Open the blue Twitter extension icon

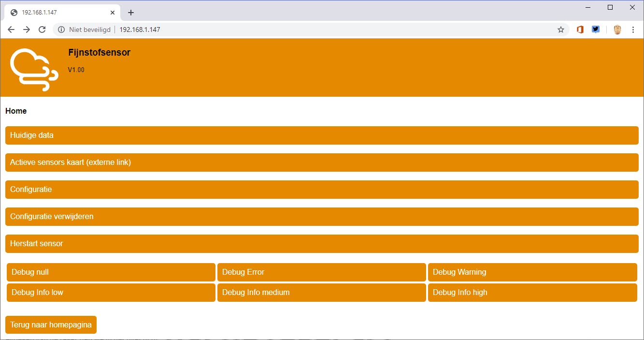coord(596,30)
